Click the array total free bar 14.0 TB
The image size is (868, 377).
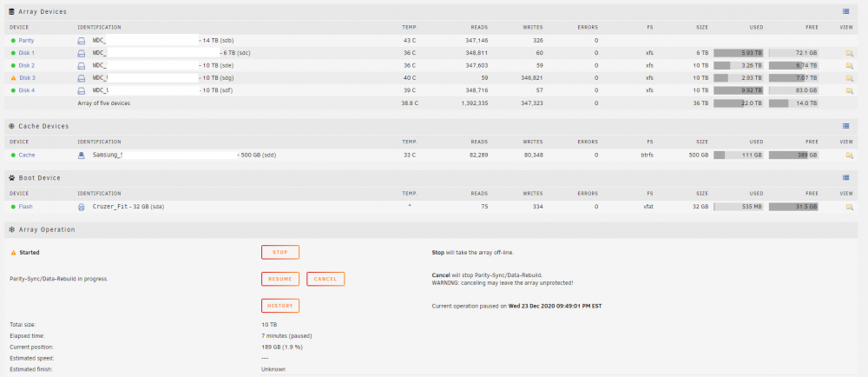click(x=793, y=103)
